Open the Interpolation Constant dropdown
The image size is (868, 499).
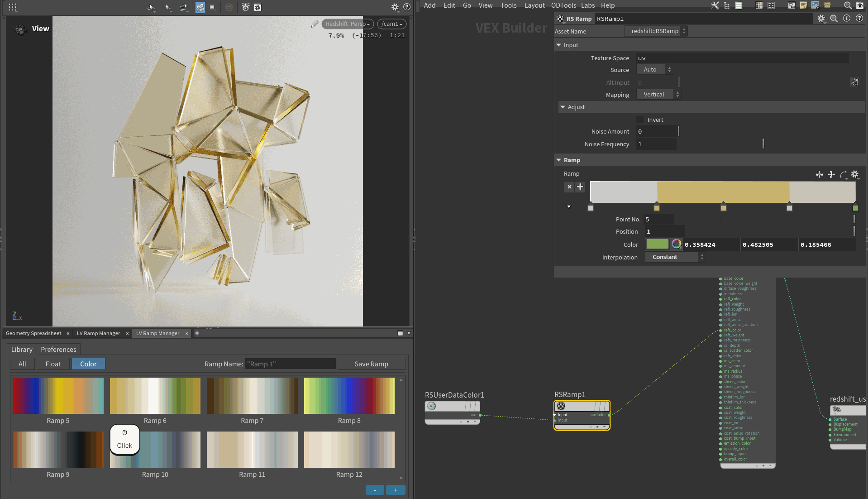click(x=675, y=257)
